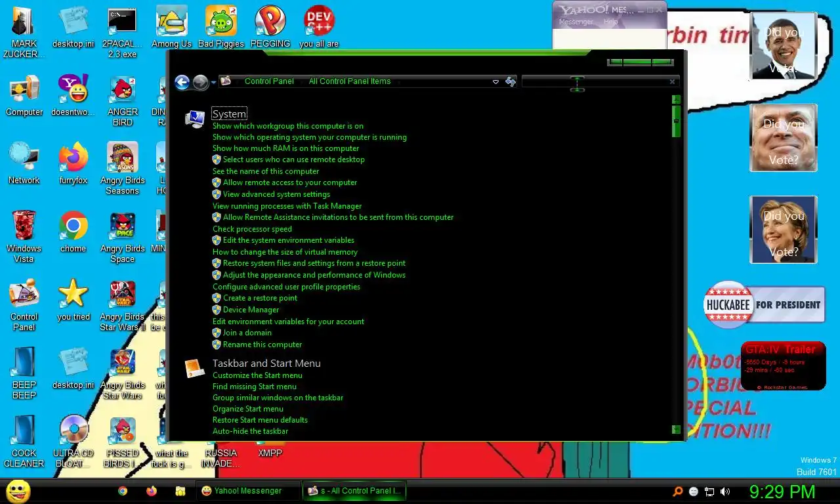
Task: Open Windows Vista recycle bin icon
Action: coord(24,238)
